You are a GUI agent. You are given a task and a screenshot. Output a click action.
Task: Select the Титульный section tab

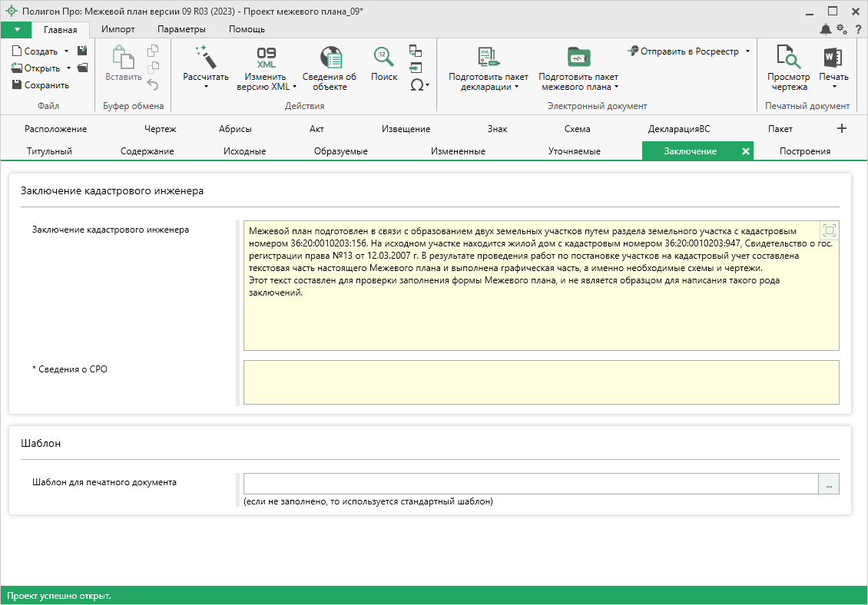coord(49,151)
